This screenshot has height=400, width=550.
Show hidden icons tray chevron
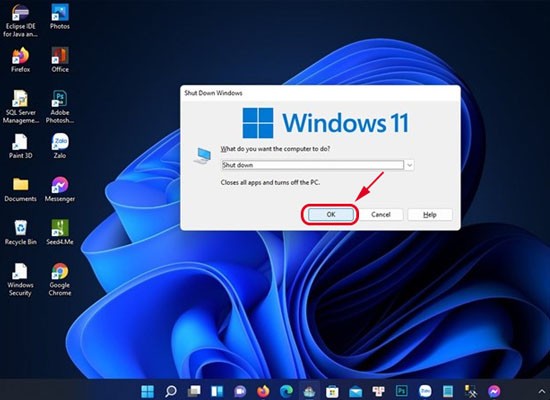pos(542,391)
